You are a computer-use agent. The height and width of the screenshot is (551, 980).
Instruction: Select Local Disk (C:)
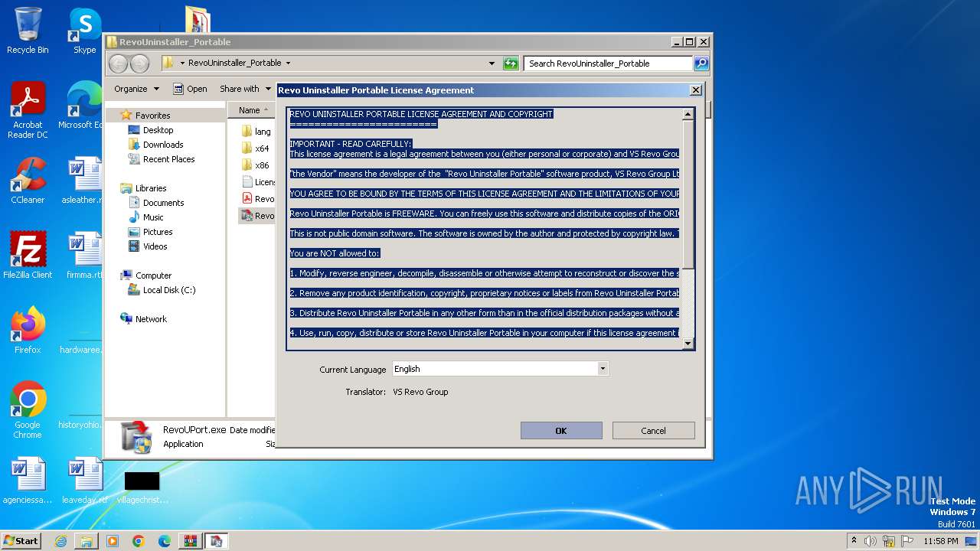pos(168,290)
